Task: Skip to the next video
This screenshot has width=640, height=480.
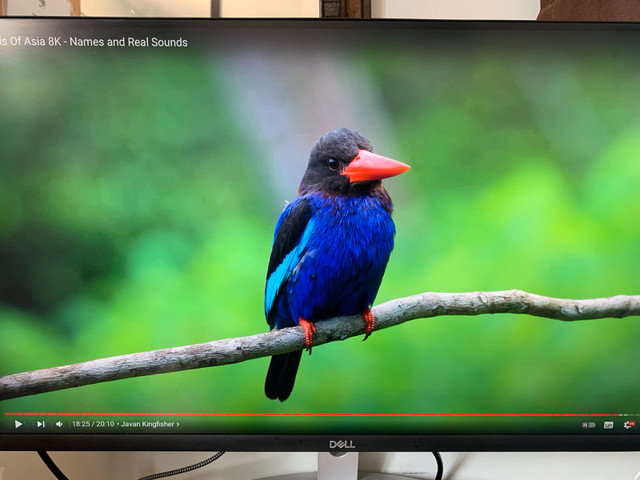Action: [41, 424]
